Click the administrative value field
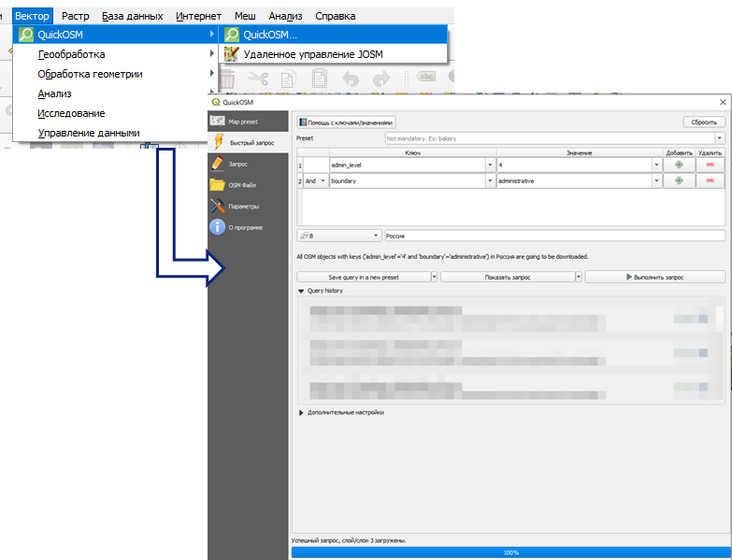 pos(574,180)
